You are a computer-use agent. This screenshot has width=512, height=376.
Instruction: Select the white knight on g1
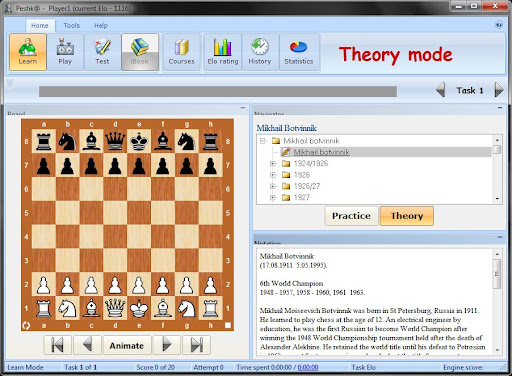187,308
